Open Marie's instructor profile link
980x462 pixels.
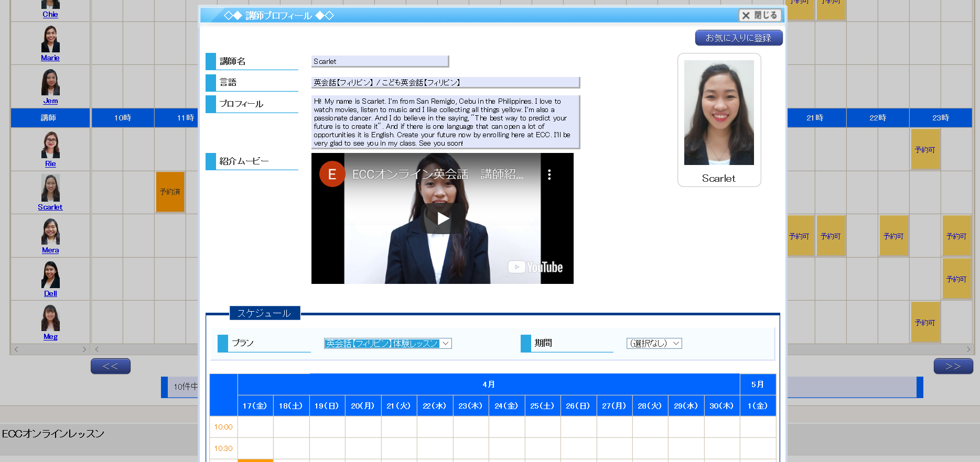(x=50, y=58)
